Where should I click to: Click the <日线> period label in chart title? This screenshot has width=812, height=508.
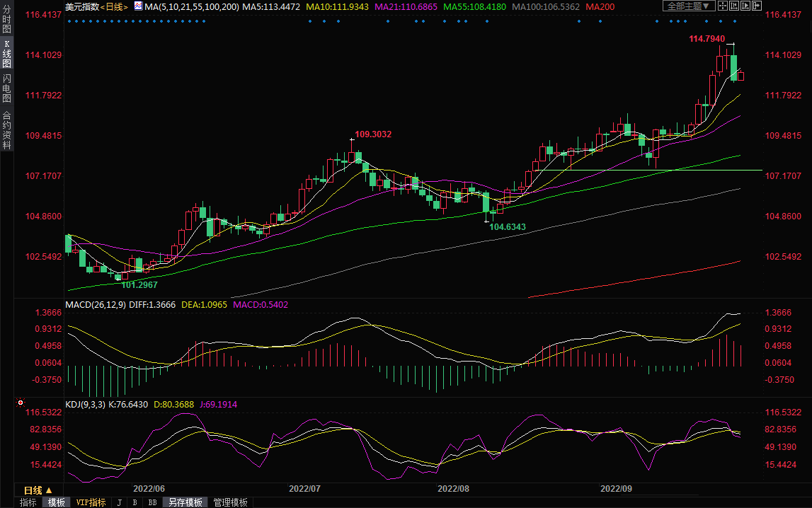click(114, 6)
